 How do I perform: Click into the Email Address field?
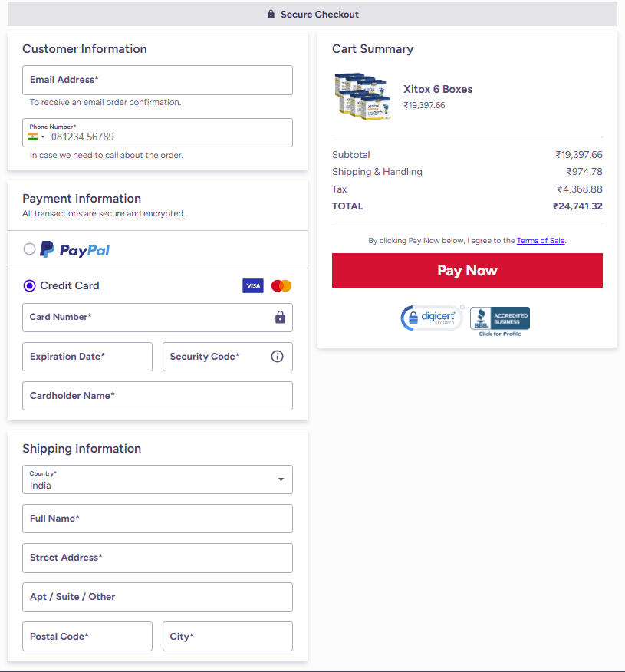pos(157,80)
